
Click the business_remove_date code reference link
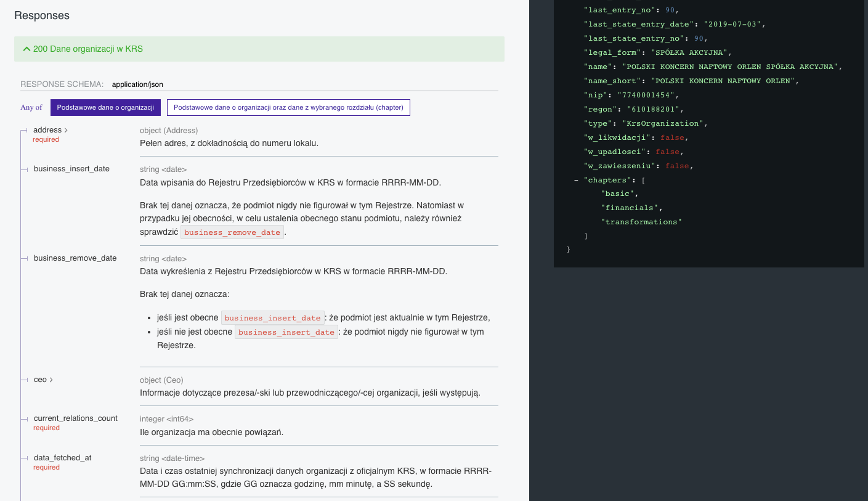(x=232, y=232)
